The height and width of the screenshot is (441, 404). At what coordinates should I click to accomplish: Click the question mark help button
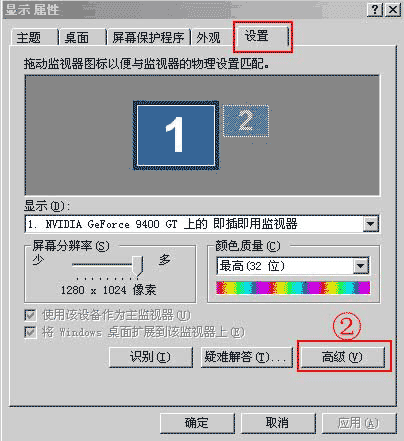[x=375, y=9]
